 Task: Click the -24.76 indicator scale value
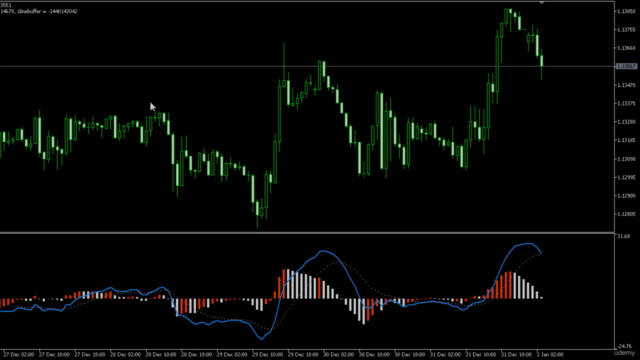(624, 346)
